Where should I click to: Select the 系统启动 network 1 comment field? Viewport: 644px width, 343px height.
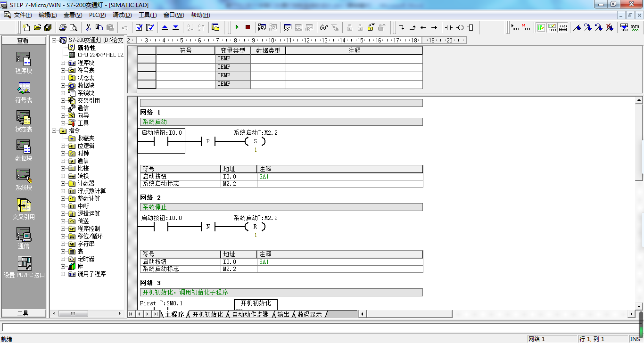coord(281,122)
